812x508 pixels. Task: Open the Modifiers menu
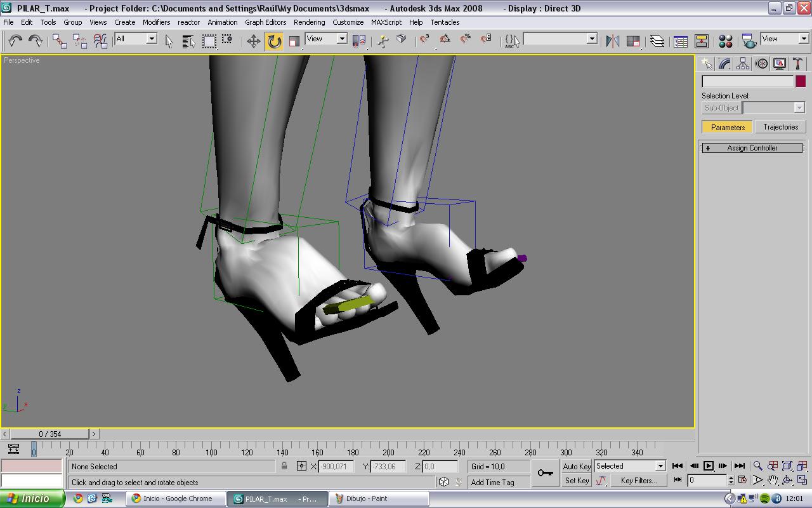156,22
